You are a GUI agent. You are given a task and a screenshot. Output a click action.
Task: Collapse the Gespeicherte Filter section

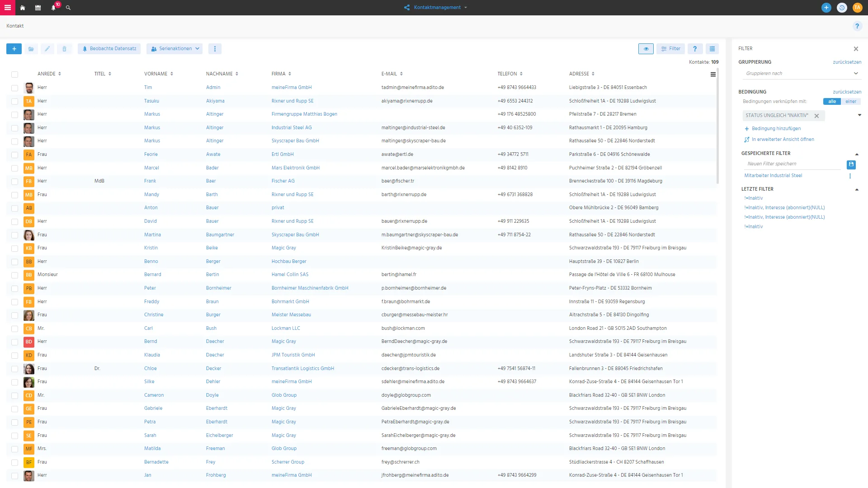857,154
